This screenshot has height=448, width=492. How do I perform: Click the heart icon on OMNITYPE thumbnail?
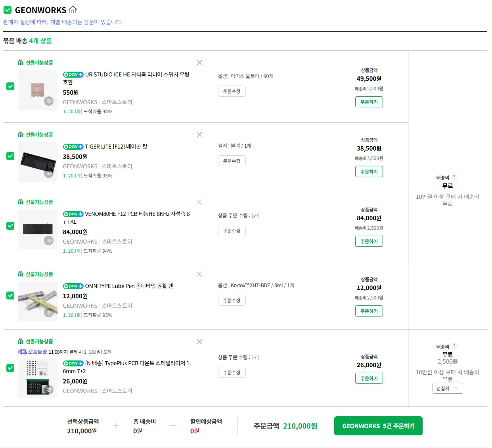click(50, 313)
